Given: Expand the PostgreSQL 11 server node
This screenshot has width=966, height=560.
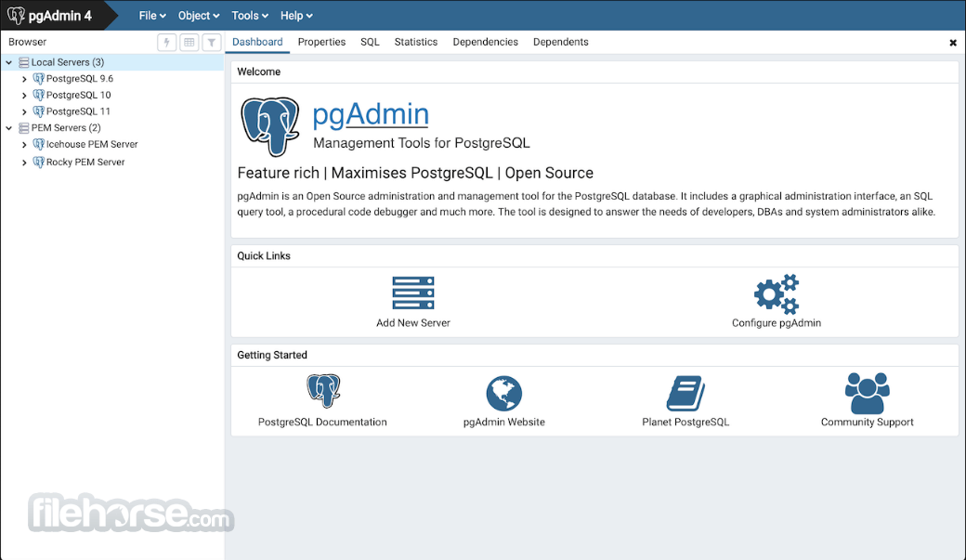Looking at the screenshot, I should point(24,112).
